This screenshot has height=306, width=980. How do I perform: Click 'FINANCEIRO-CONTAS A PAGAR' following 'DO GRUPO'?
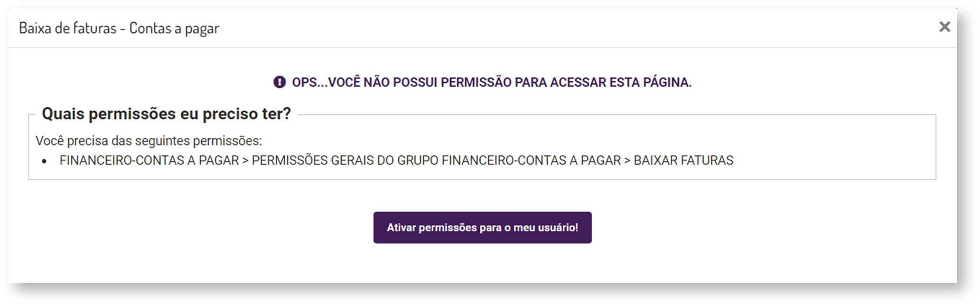tap(531, 161)
